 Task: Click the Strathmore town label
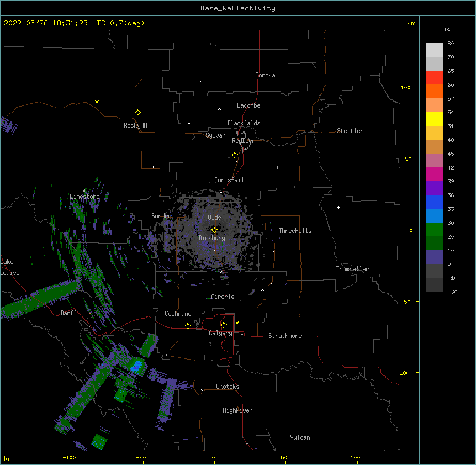285,336
